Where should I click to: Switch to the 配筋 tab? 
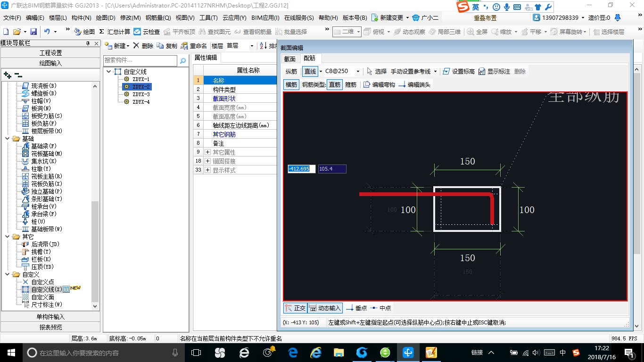pyautogui.click(x=310, y=58)
